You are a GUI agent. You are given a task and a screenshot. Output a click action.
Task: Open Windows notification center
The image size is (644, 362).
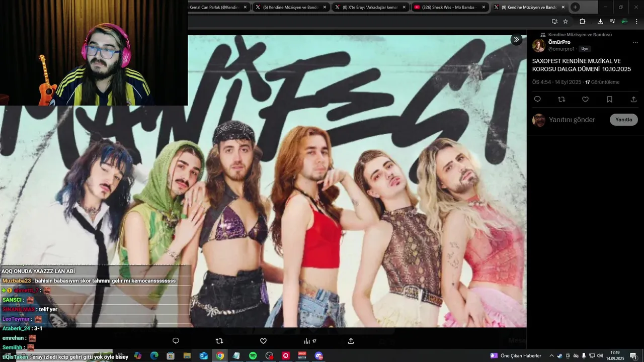pyautogui.click(x=633, y=355)
